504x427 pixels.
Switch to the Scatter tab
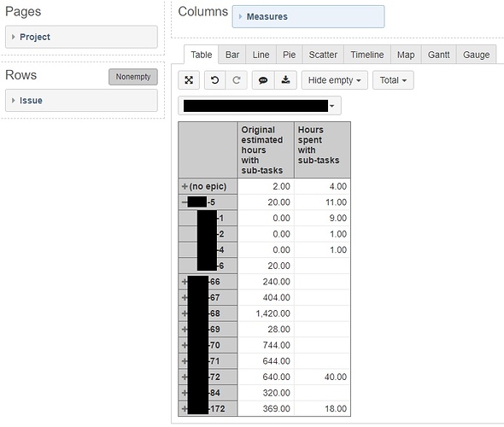[x=323, y=55]
